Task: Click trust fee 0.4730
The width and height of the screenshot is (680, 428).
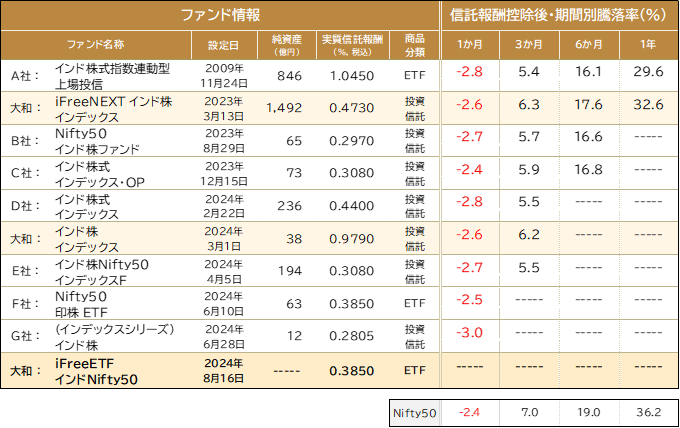Action: coord(352,108)
